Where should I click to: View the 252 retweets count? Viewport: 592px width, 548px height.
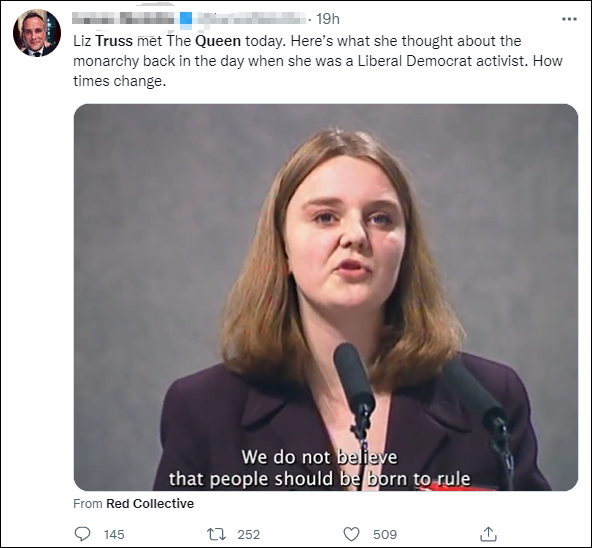tap(248, 534)
